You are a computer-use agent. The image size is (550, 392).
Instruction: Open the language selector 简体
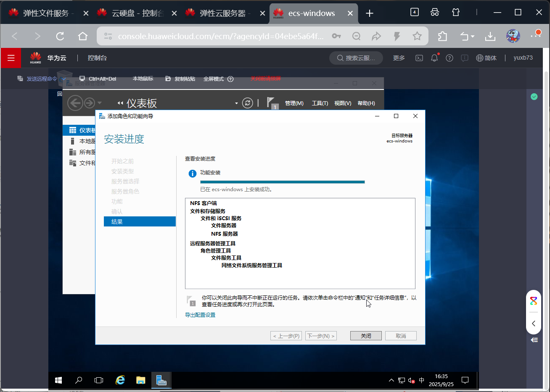486,58
